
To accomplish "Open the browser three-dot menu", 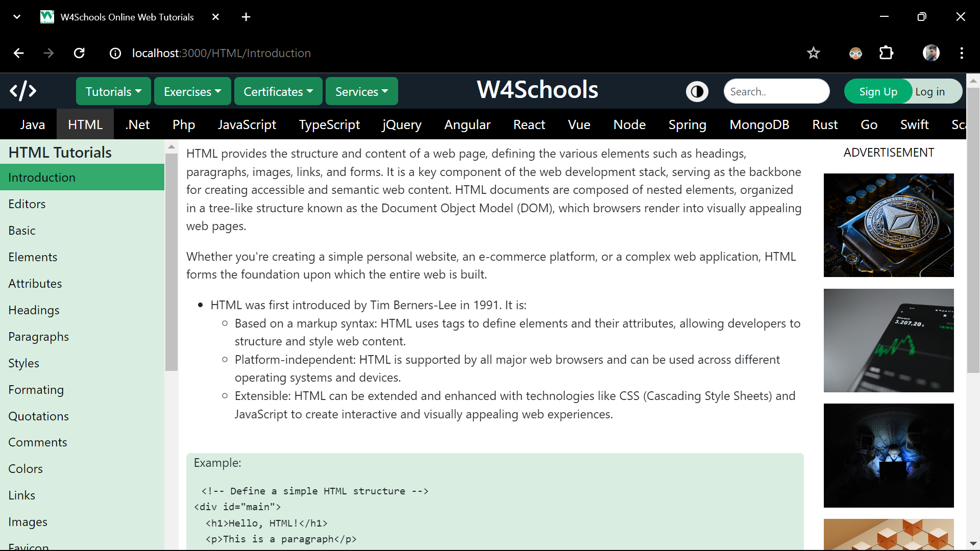I will click(x=962, y=53).
